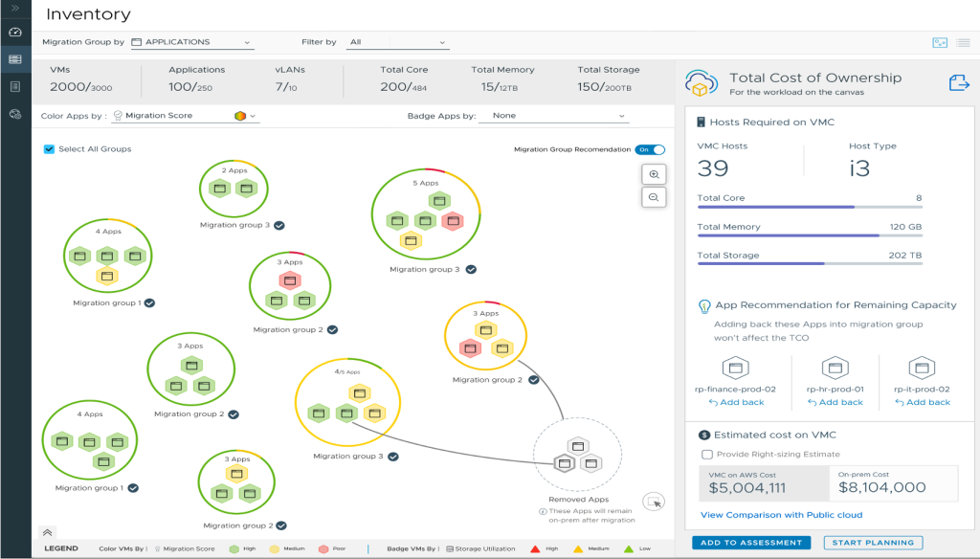
Task: Click the zoom in magnifier button
Action: [654, 174]
